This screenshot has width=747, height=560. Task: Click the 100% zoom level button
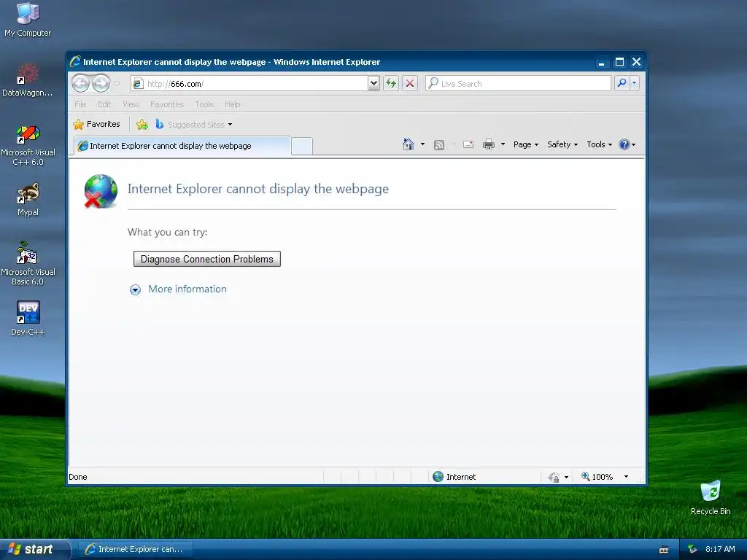[x=597, y=477]
